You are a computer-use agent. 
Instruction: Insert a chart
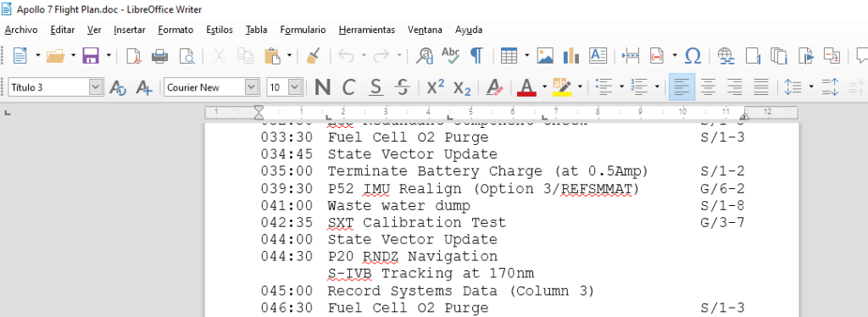[570, 55]
